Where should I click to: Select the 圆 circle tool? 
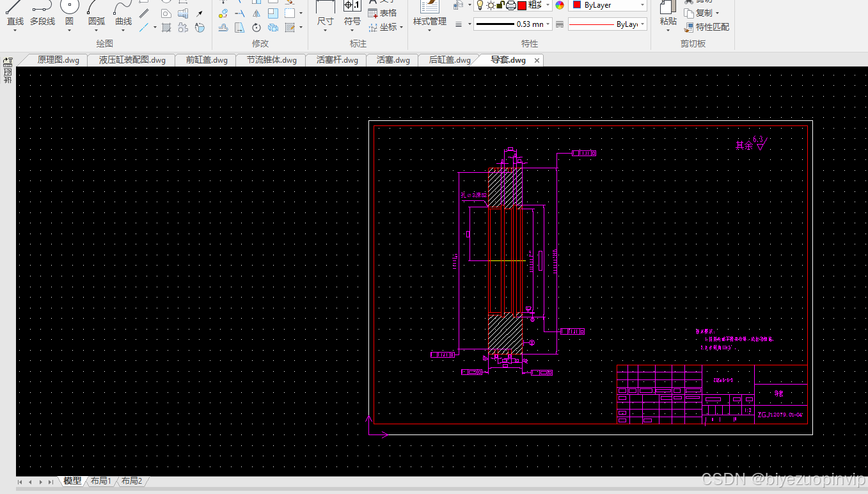[x=69, y=13]
